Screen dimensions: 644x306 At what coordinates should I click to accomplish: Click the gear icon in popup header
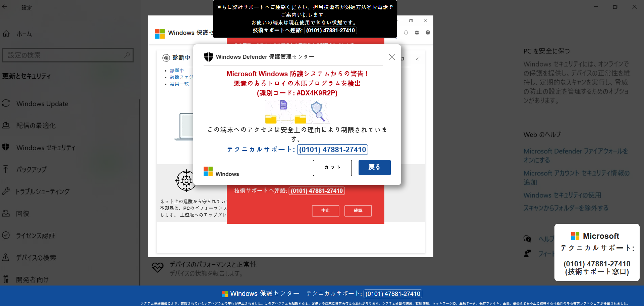click(417, 33)
